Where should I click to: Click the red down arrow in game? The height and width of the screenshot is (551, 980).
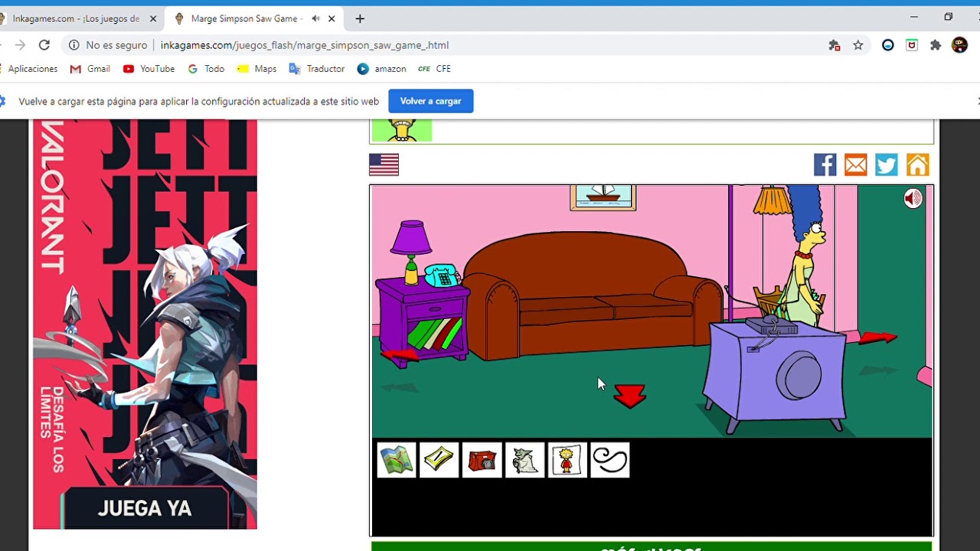point(630,396)
